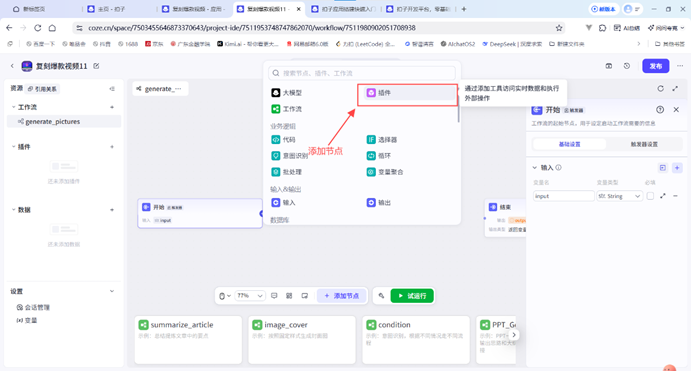This screenshot has width=691, height=371.
Task: Go back with the project header arrow
Action: coord(12,66)
